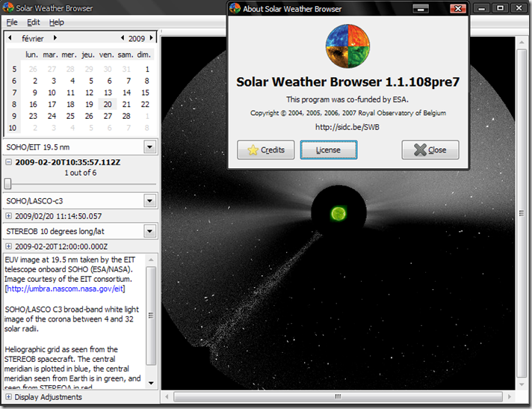
Task: Click the http://sidc.be/SWB URL text
Action: (x=347, y=127)
